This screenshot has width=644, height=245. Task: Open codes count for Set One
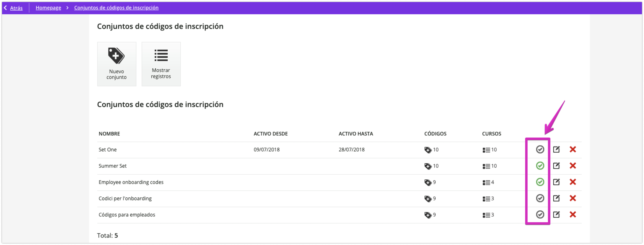pyautogui.click(x=431, y=150)
